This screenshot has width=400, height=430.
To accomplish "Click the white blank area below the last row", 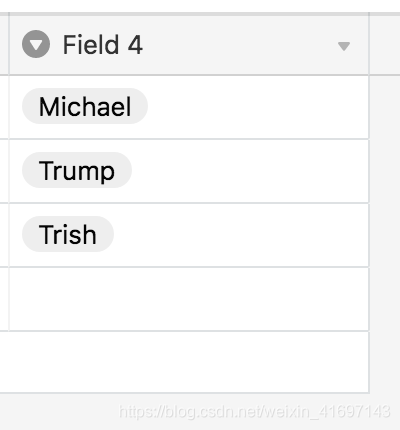I will pyautogui.click(x=184, y=362).
